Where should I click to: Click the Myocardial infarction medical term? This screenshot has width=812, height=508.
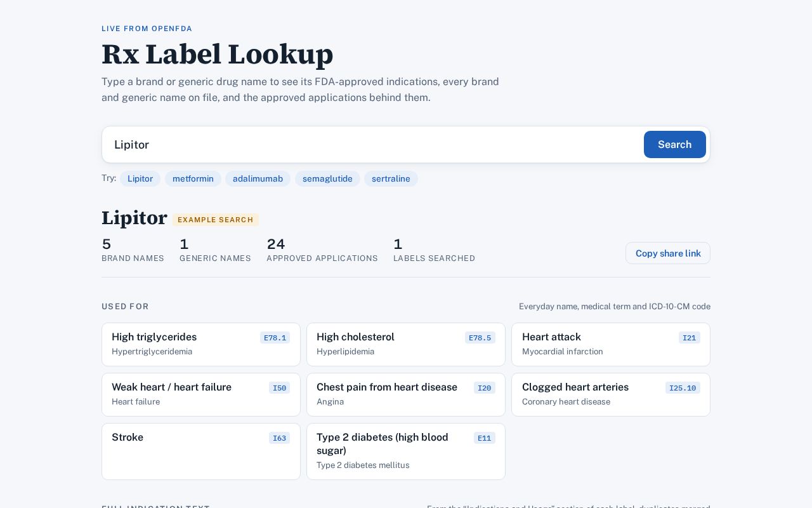563,352
